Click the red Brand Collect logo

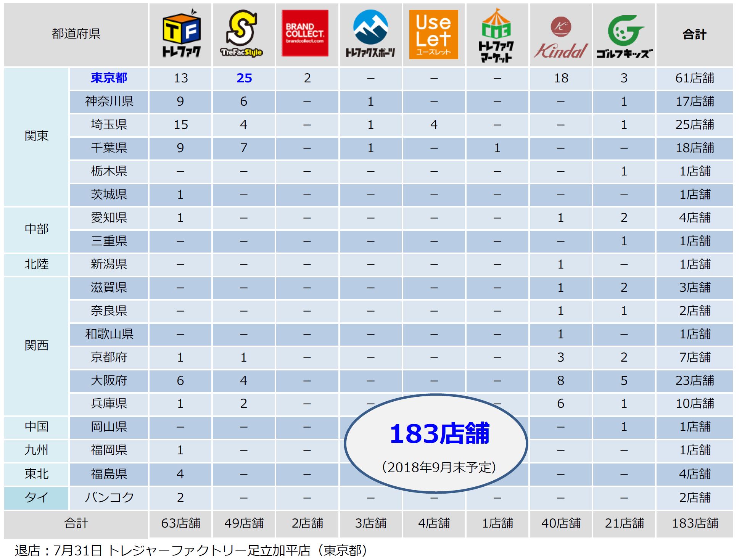click(305, 33)
